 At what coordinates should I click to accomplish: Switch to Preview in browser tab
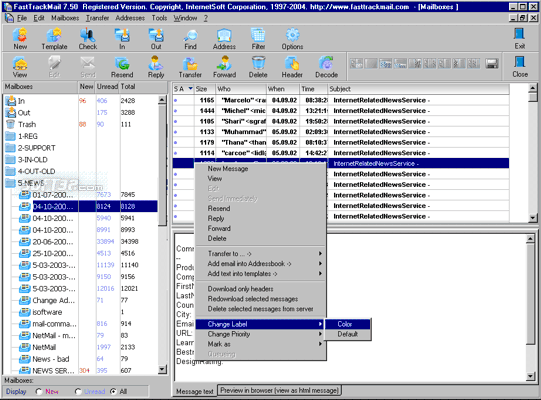(279, 390)
